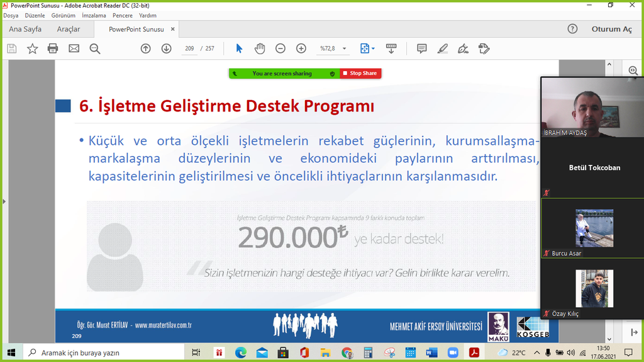Print the document with printer icon
Image resolution: width=644 pixels, height=362 pixels.
tap(53, 48)
